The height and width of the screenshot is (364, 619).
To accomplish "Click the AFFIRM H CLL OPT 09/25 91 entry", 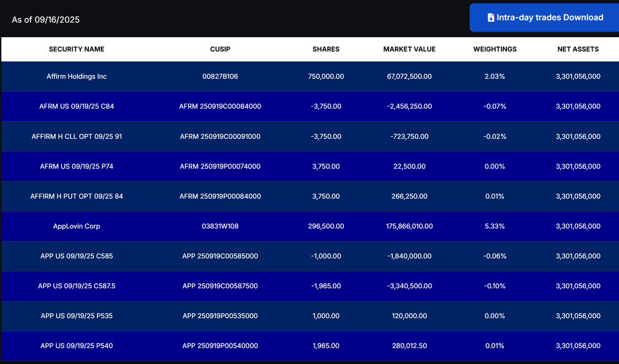I will [77, 136].
